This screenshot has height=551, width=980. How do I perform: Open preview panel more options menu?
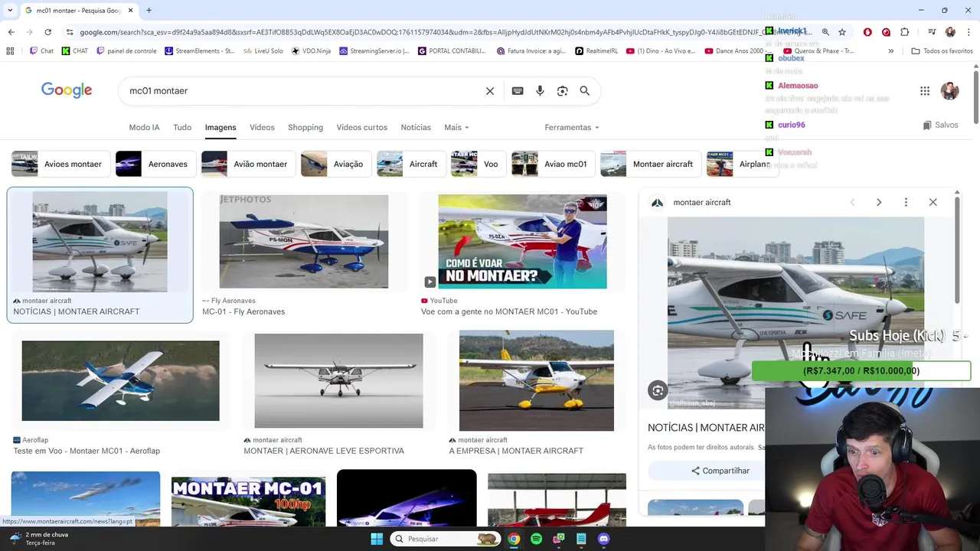click(x=906, y=202)
